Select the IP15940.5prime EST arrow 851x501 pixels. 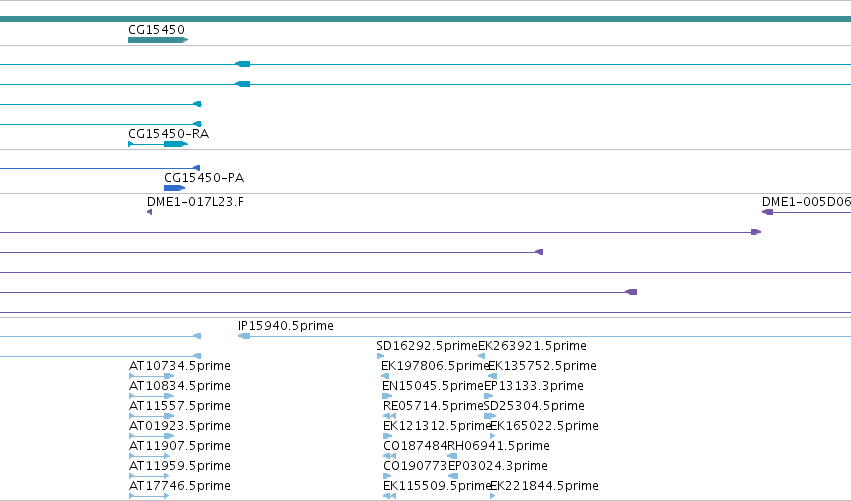[x=244, y=336]
